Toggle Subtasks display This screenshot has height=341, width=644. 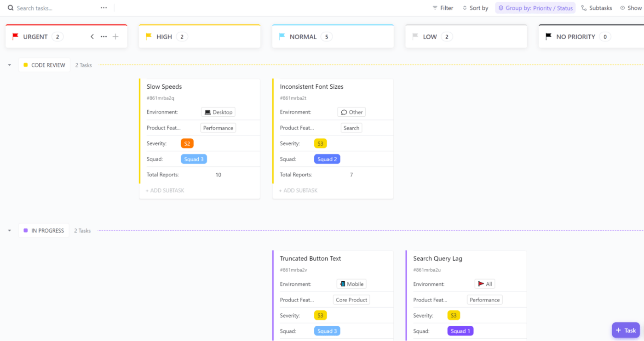tap(597, 8)
